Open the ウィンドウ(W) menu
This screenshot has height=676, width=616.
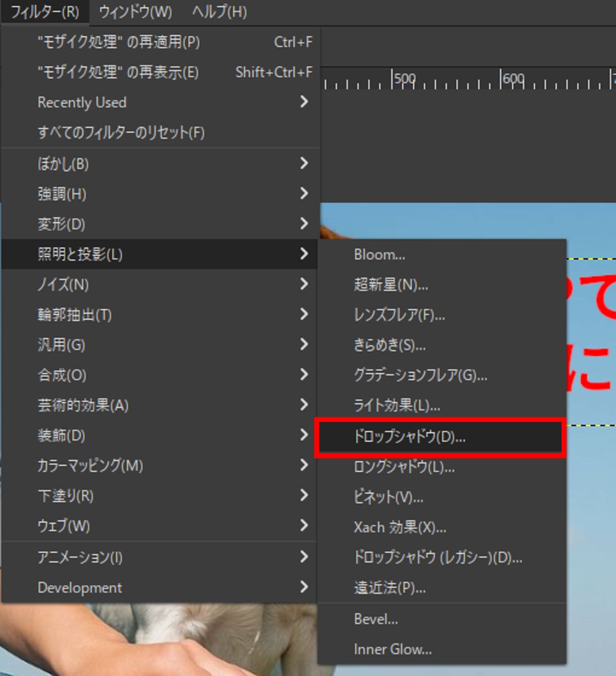click(135, 12)
